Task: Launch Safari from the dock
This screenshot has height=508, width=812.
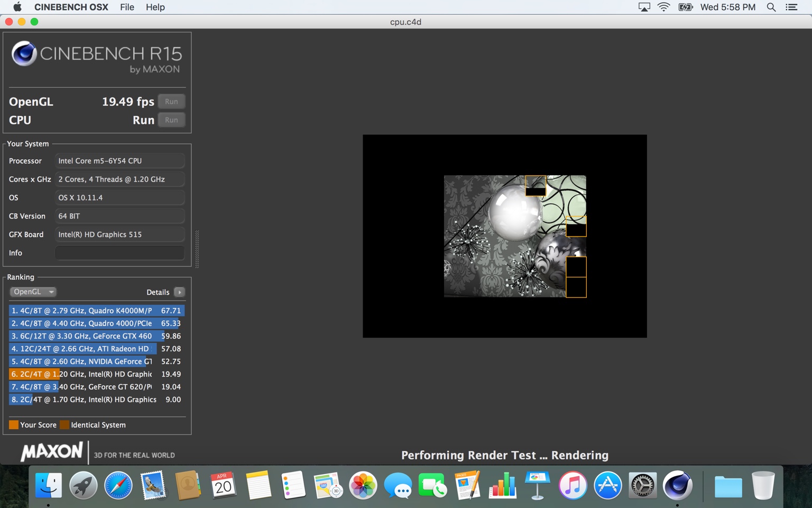Action: click(x=118, y=485)
